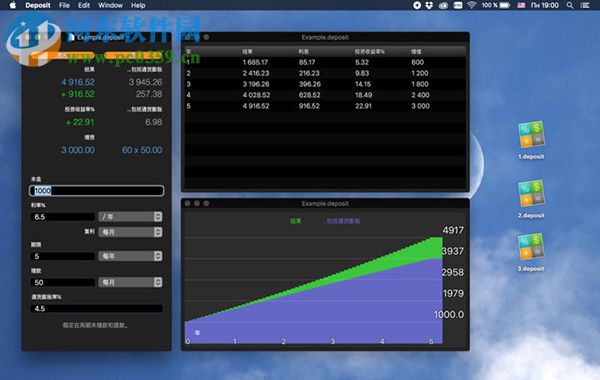The width and height of the screenshot is (600, 380).
Task: Click the green "+ 916.52" value in left panel
Action: pos(78,94)
